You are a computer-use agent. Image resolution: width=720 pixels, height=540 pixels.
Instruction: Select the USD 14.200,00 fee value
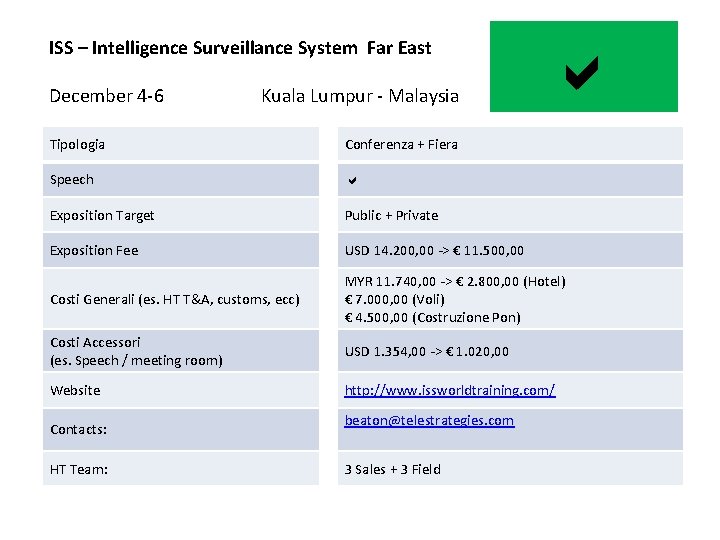pyautogui.click(x=434, y=250)
